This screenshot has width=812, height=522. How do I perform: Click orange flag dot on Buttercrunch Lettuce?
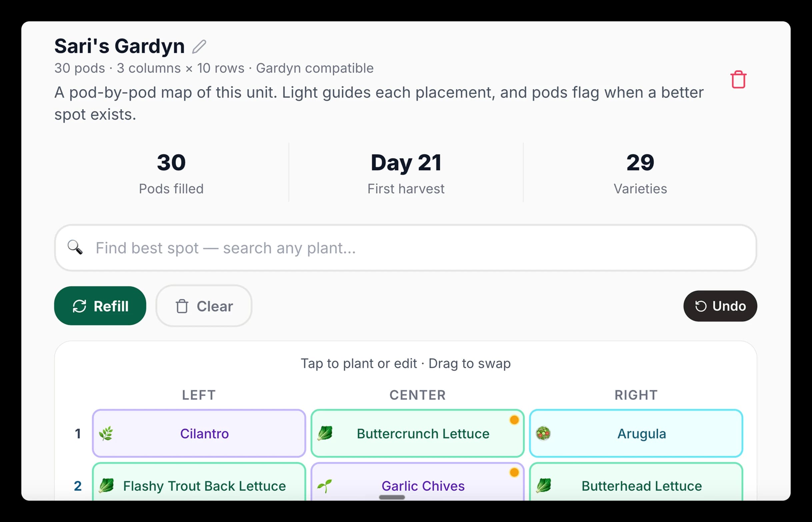(514, 420)
